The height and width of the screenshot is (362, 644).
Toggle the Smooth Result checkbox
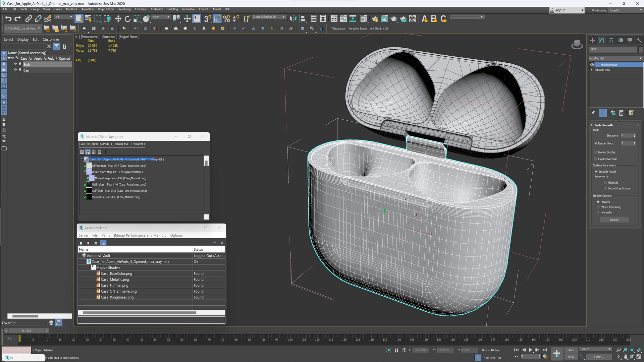[596, 172]
